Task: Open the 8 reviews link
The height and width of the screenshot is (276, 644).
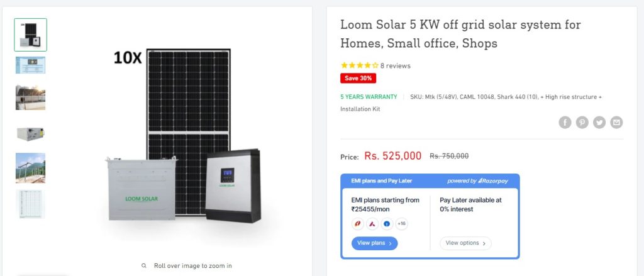Action: point(395,65)
